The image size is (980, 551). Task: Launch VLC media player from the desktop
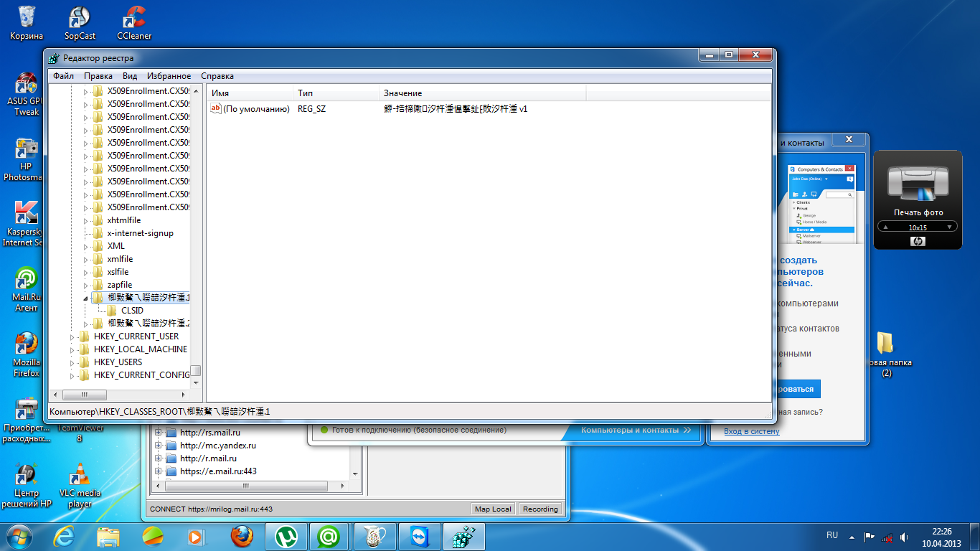[80, 485]
